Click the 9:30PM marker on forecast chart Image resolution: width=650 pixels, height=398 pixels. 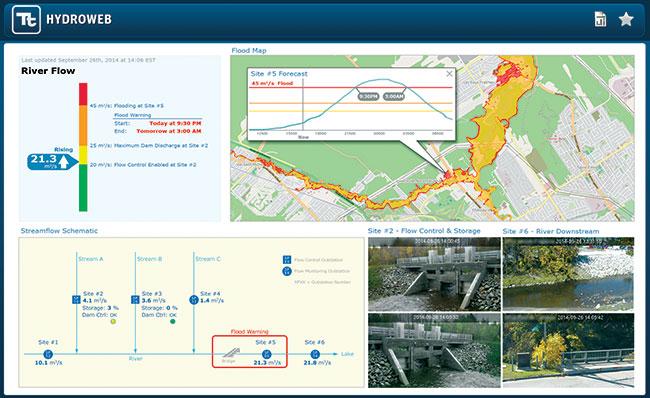click(x=368, y=96)
